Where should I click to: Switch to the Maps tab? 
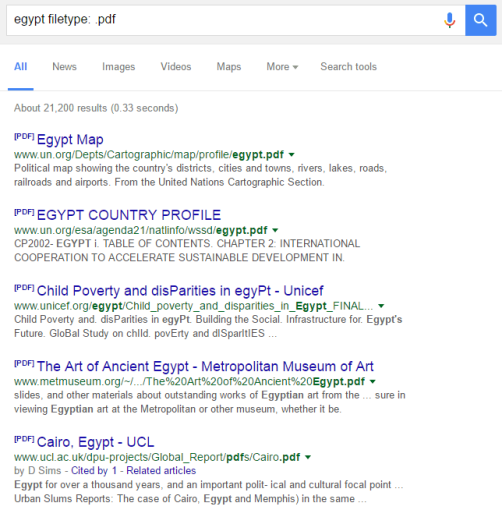[x=229, y=67]
